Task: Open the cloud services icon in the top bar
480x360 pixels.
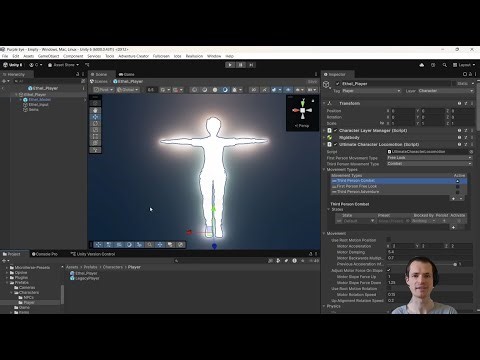Action: pyautogui.click(x=422, y=65)
